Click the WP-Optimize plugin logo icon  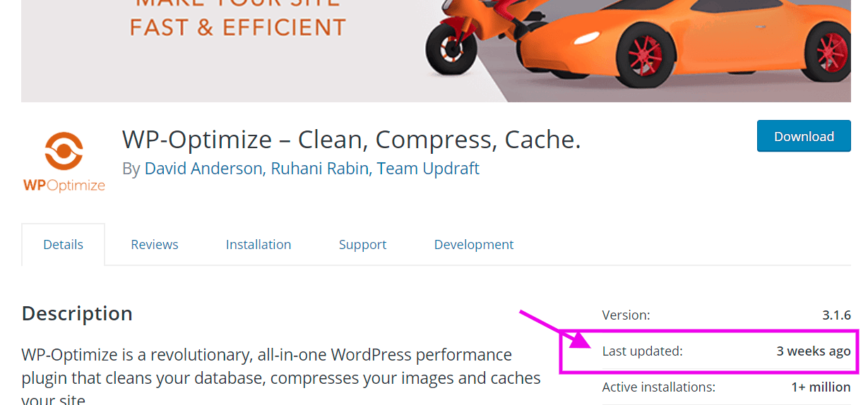click(x=64, y=162)
